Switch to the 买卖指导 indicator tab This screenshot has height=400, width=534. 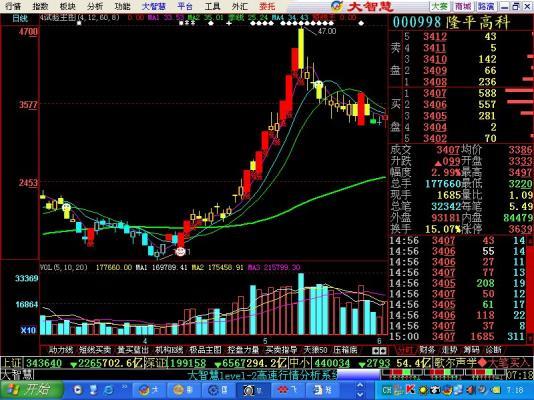pos(281,350)
